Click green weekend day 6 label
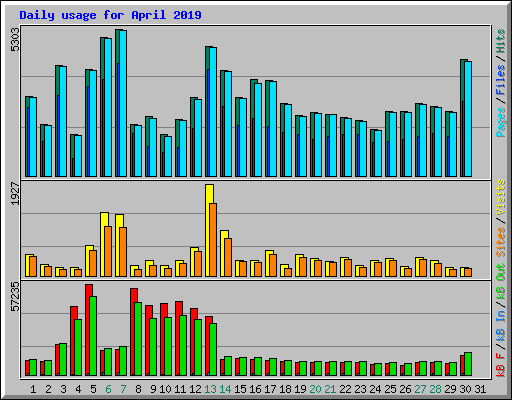Viewport: 512px width, 400px height. [108, 389]
